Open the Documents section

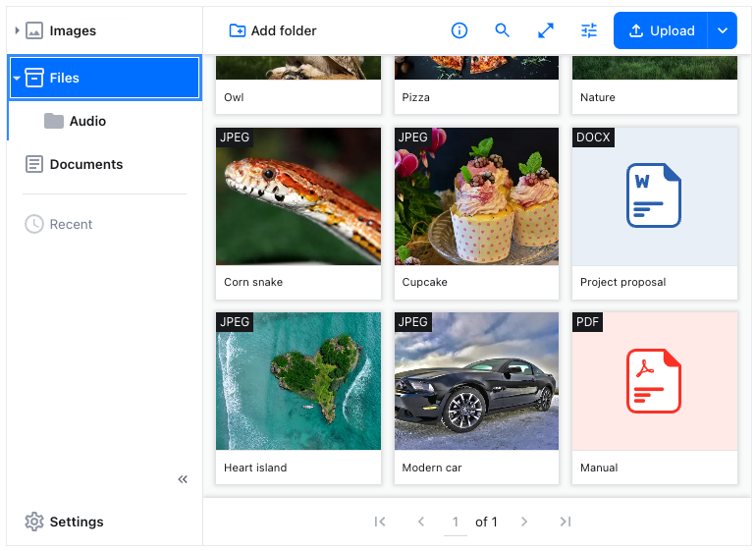coord(85,164)
